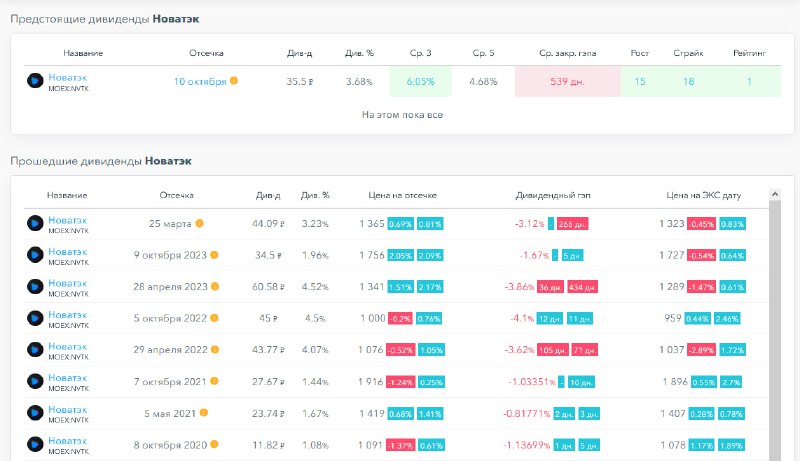Click the Цена на отсечке column header
The width and height of the screenshot is (800, 461).
403,195
